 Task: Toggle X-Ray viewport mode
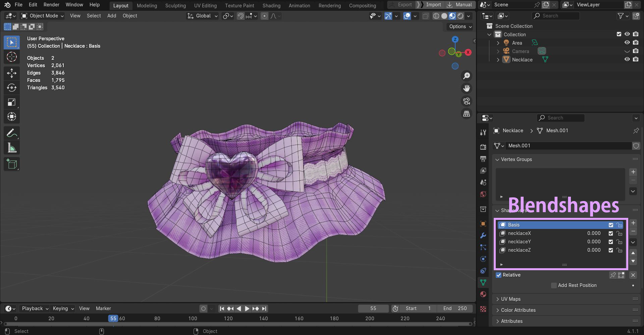point(426,16)
